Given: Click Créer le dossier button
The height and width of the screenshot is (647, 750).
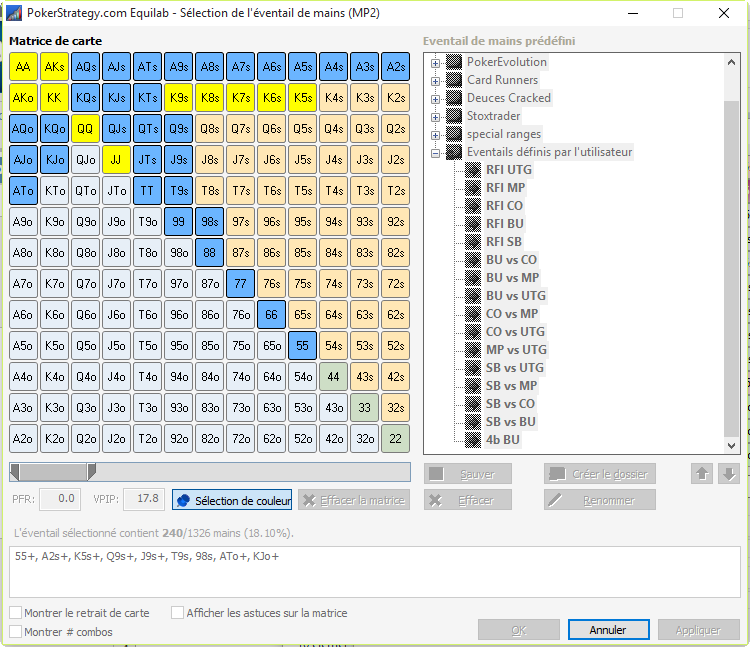Looking at the screenshot, I should (599, 474).
